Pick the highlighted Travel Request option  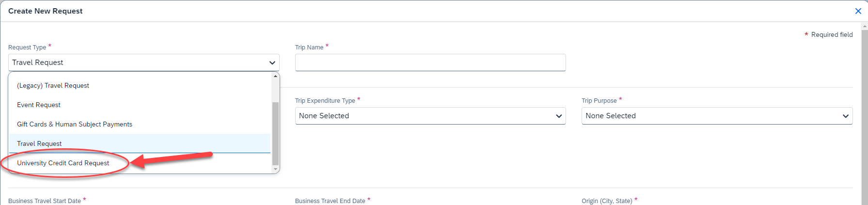39,144
